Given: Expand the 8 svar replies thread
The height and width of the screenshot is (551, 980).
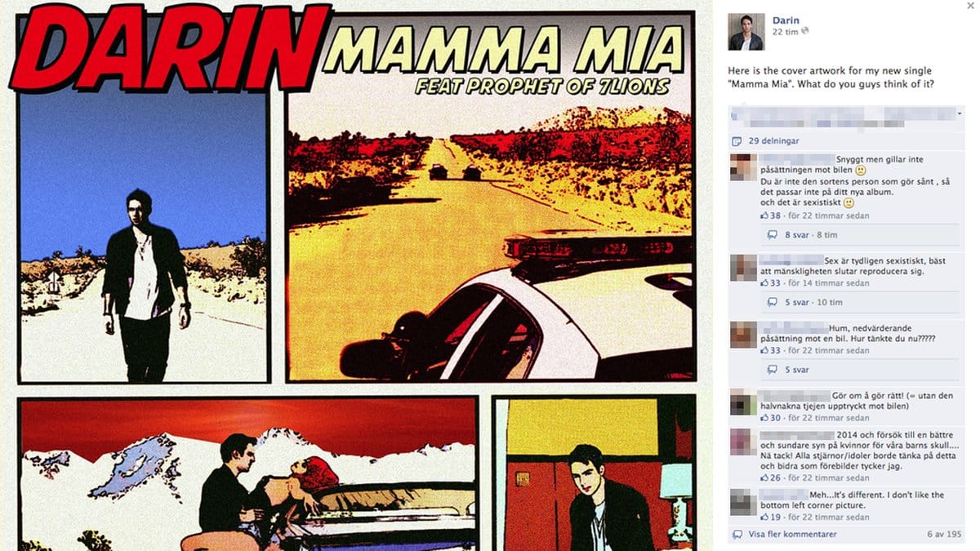Looking at the screenshot, I should [x=799, y=235].
